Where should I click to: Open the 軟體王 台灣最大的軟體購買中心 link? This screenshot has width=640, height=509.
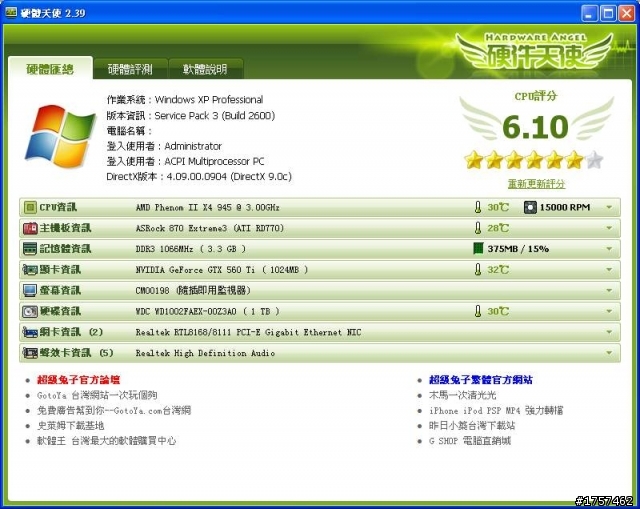click(x=107, y=441)
